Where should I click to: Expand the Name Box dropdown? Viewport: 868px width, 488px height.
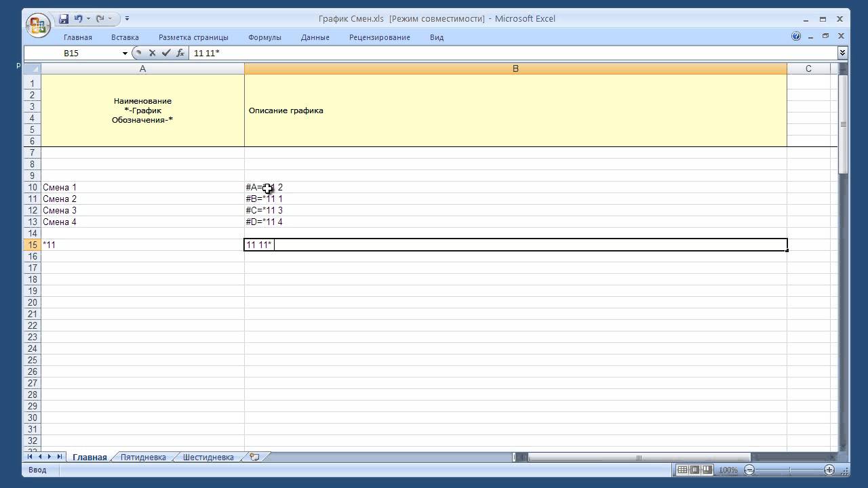coord(125,53)
